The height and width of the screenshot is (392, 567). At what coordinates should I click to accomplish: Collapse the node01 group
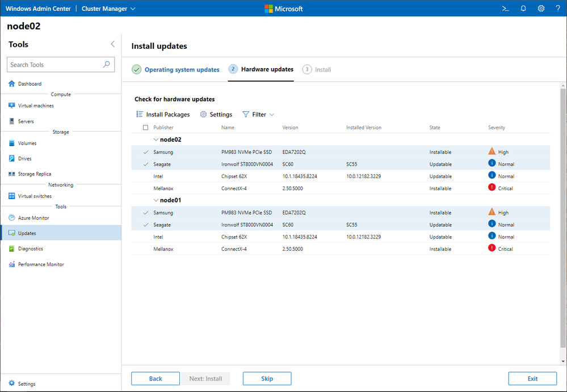pos(156,200)
